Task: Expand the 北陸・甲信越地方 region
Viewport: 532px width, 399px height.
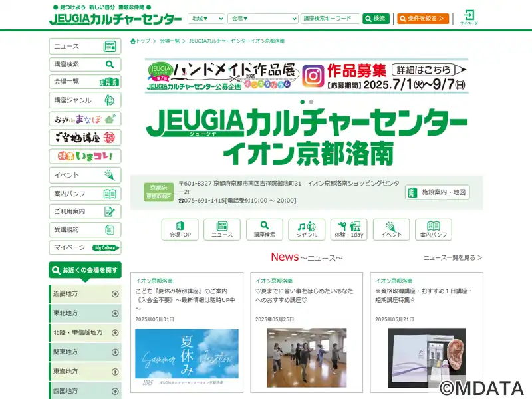Action: pos(85,332)
